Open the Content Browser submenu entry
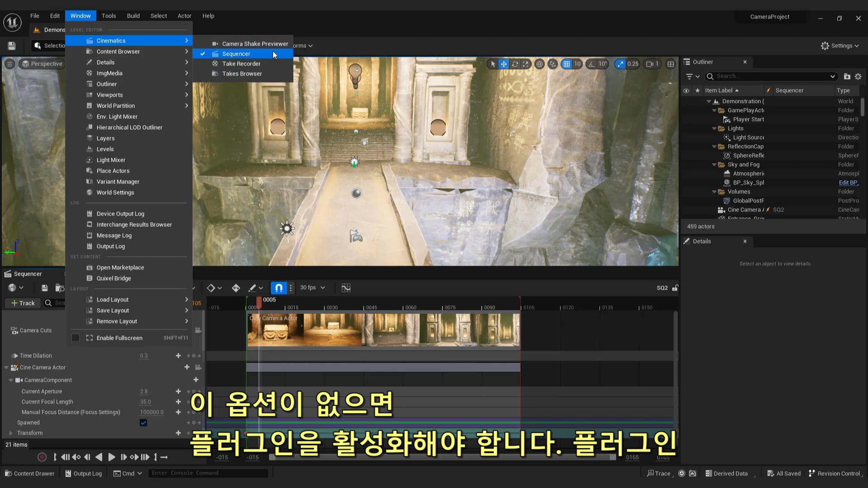 click(118, 52)
